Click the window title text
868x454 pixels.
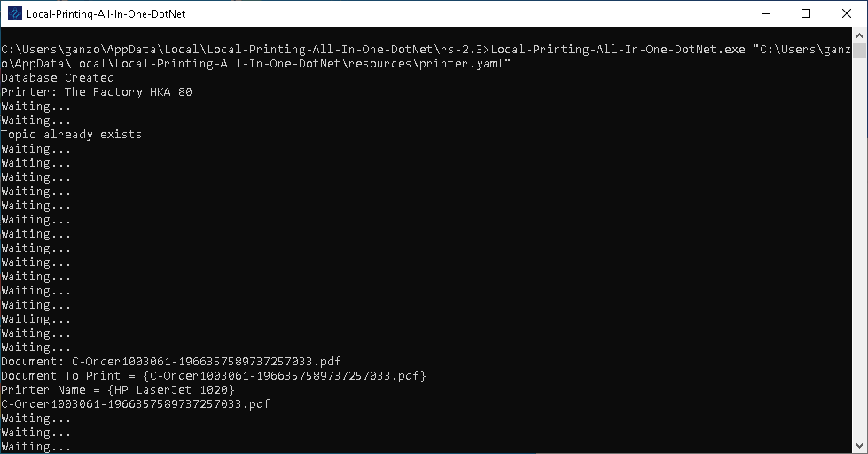(x=106, y=14)
